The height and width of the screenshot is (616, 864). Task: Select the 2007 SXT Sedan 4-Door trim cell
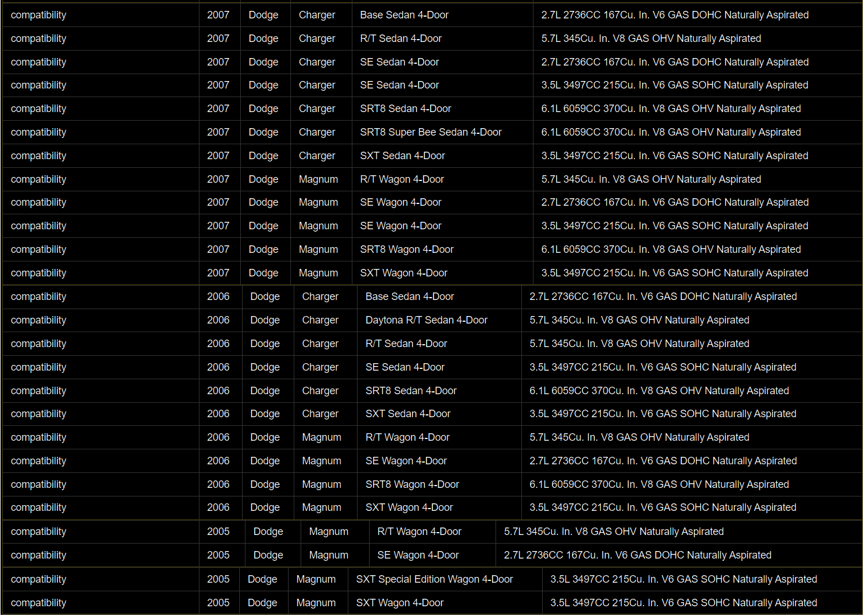[x=402, y=156]
